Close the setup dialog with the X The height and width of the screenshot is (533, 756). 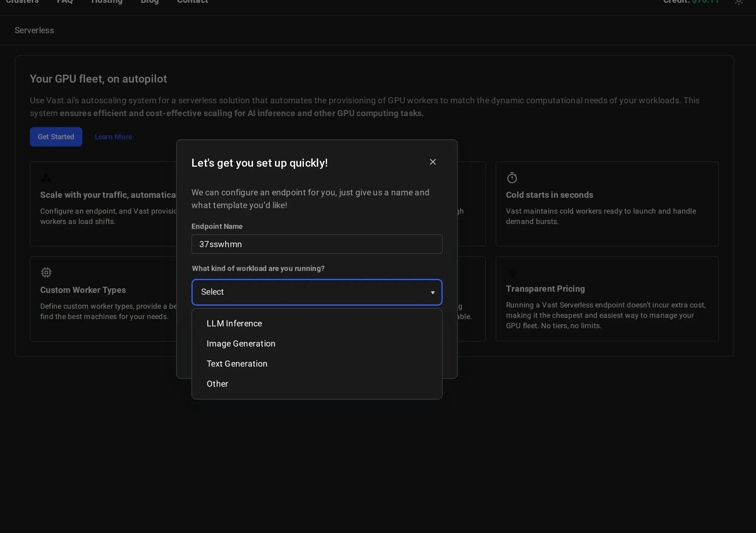433,162
